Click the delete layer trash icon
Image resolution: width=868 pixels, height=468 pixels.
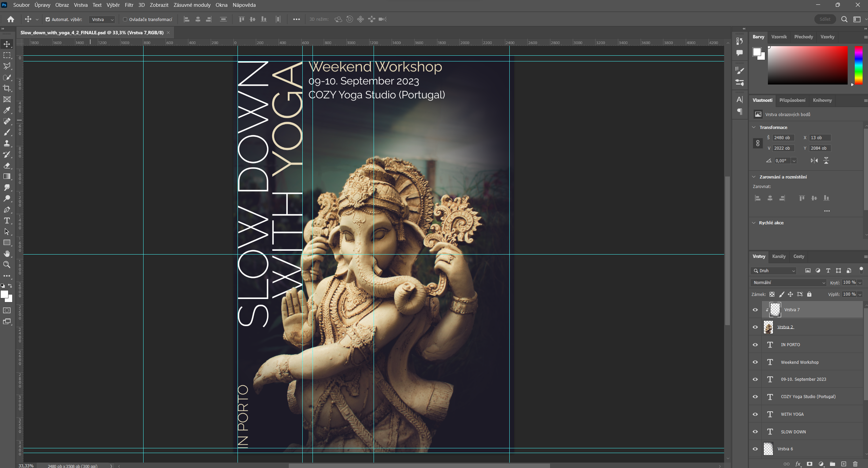click(x=855, y=464)
